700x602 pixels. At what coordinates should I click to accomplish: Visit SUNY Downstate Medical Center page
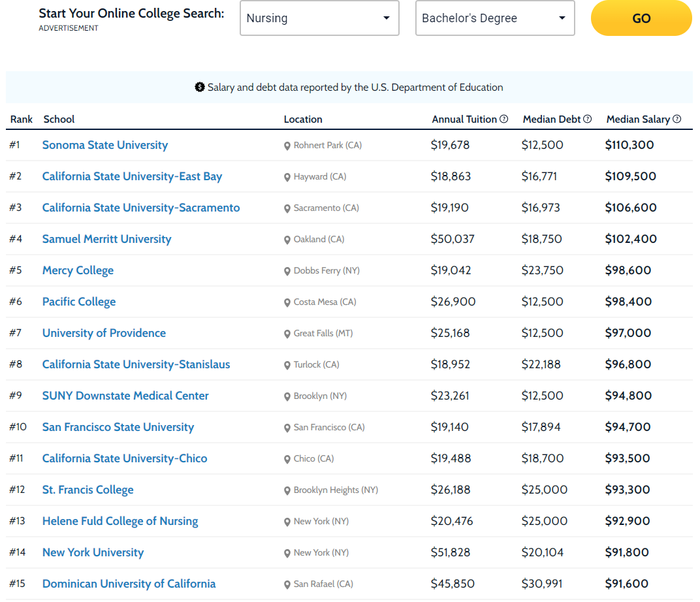[x=125, y=396]
